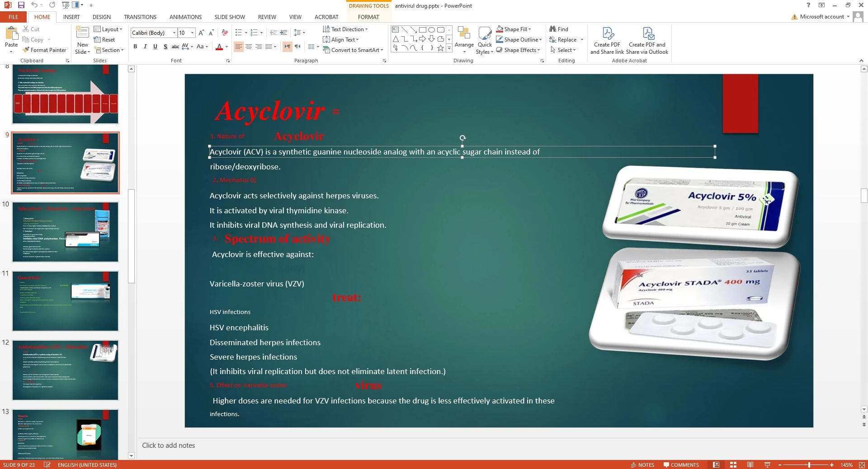Open Text Direction options
The image size is (868, 469).
point(345,29)
